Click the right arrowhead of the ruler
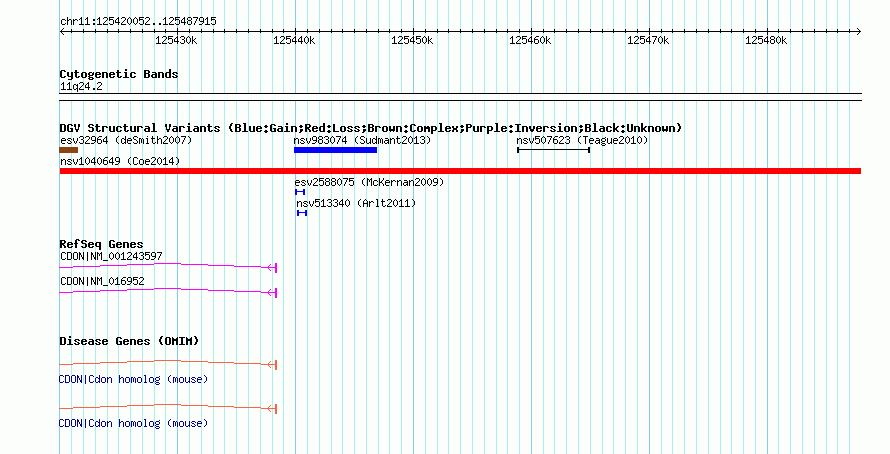This screenshot has height=454, width=890. [859, 32]
